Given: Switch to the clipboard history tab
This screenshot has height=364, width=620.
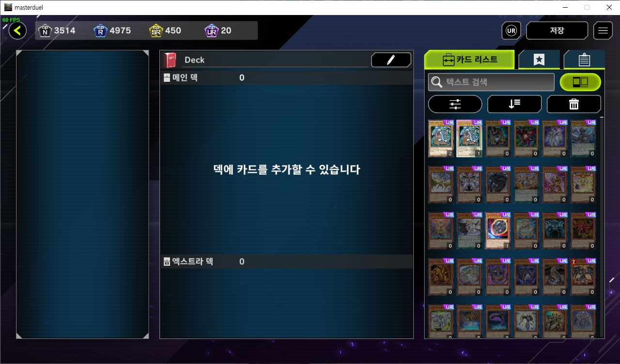Looking at the screenshot, I should coord(584,60).
